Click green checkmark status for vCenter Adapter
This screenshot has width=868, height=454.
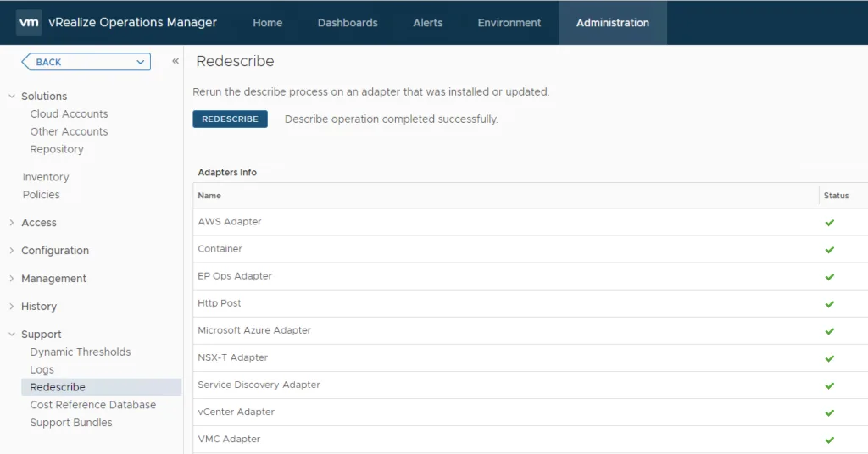829,412
